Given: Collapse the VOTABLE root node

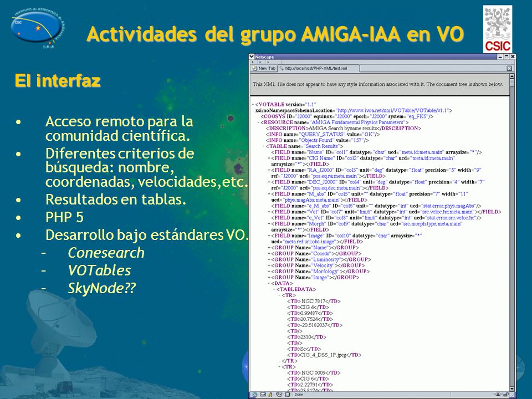Looking at the screenshot, I should point(253,105).
